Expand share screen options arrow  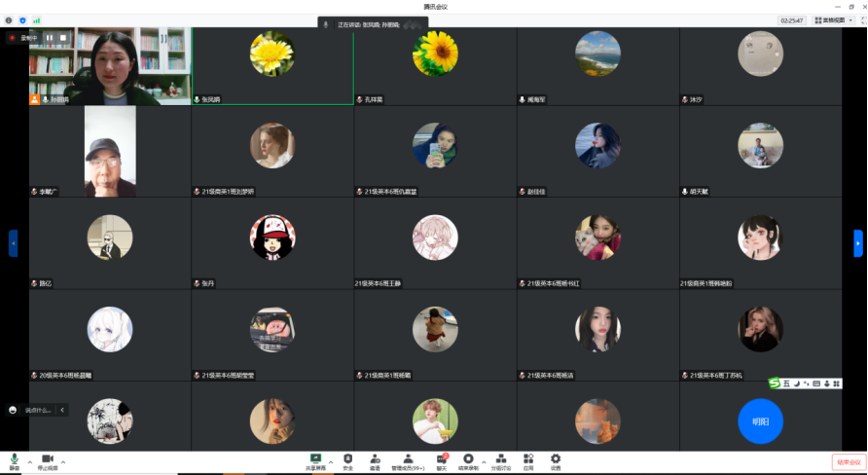point(331,462)
